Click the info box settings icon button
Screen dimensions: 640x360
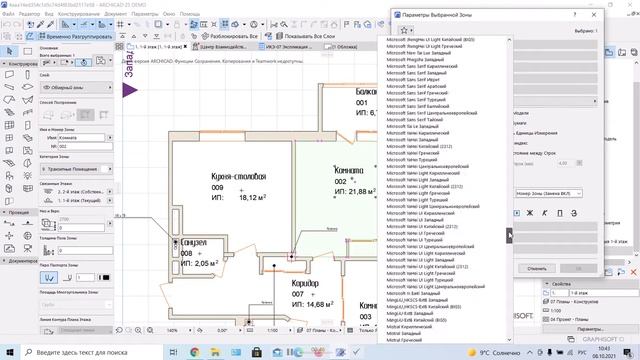[101, 61]
